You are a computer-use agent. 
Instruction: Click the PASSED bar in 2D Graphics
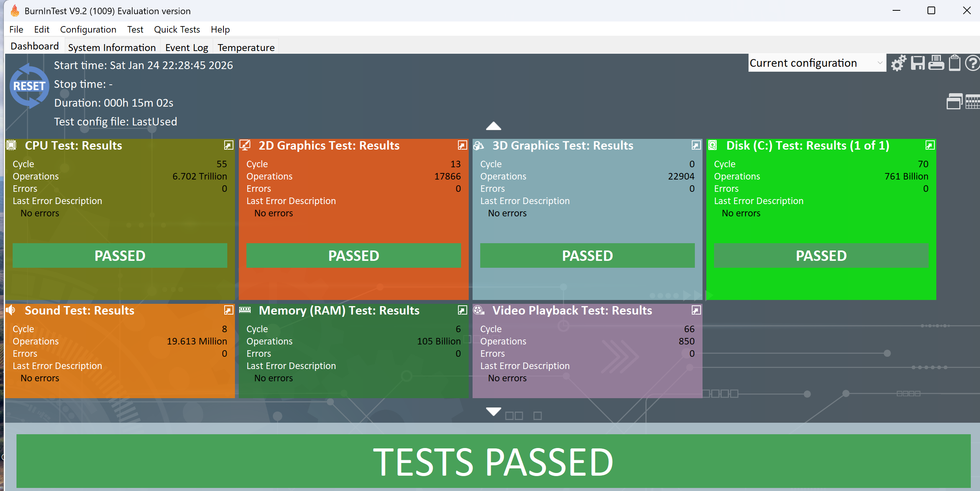point(353,255)
